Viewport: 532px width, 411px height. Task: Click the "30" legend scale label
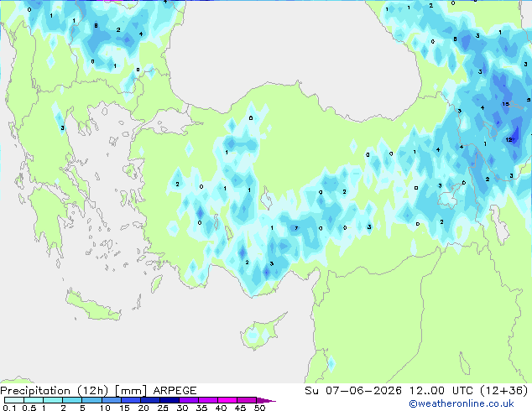(182, 408)
